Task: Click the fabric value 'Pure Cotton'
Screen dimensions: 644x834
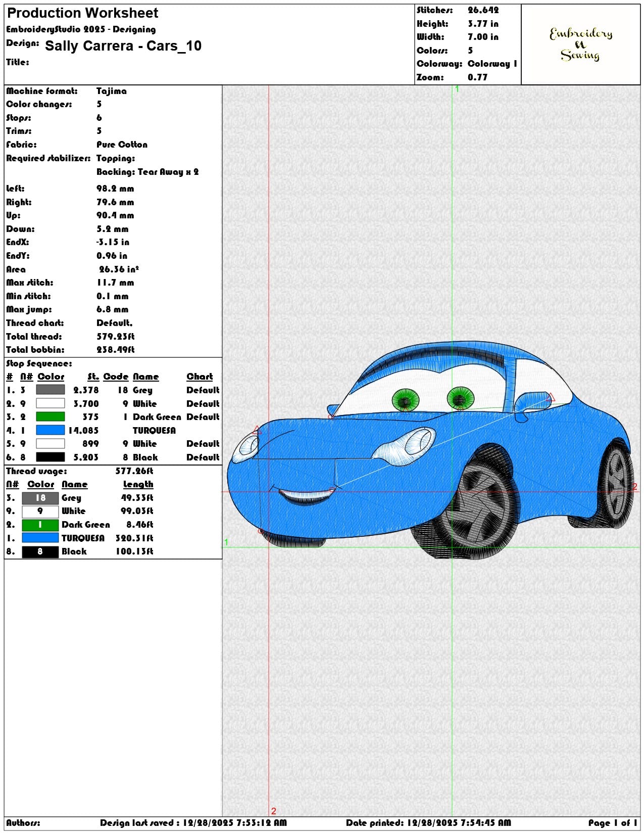Action: point(122,145)
